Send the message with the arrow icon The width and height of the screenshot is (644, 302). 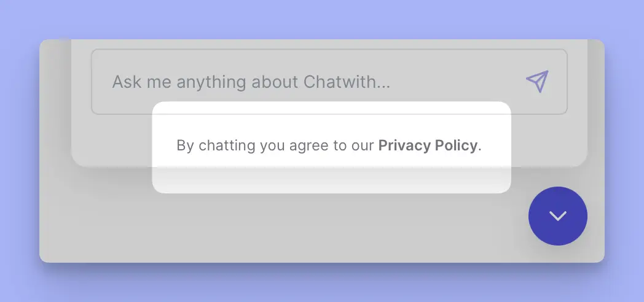537,82
